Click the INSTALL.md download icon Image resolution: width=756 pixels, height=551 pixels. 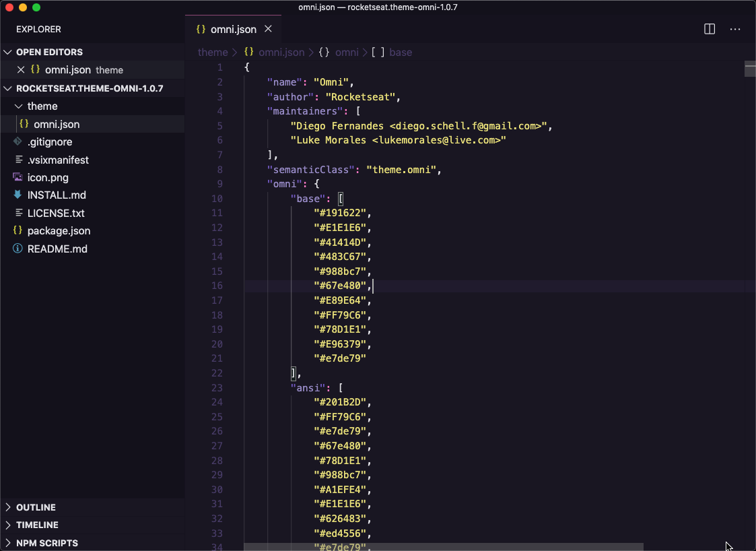pos(18,195)
